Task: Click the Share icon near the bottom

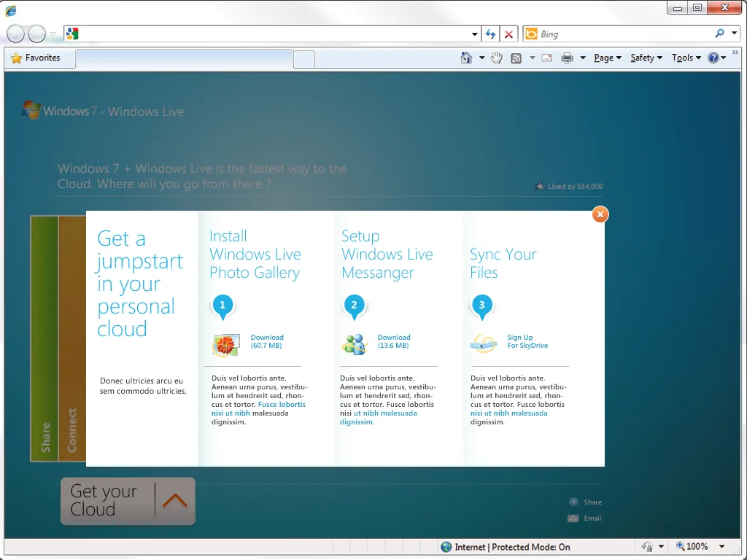Action: coord(575,502)
